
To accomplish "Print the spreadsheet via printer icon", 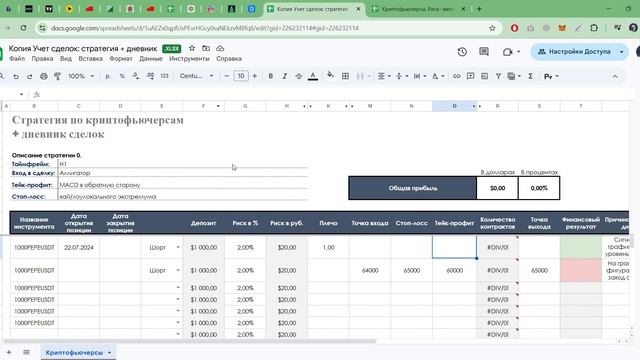I will [x=44, y=76].
